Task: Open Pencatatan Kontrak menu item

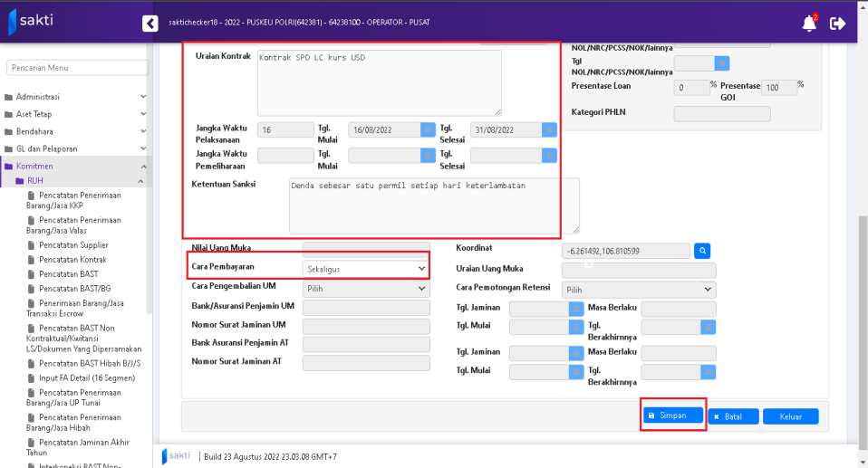Action: tap(72, 260)
